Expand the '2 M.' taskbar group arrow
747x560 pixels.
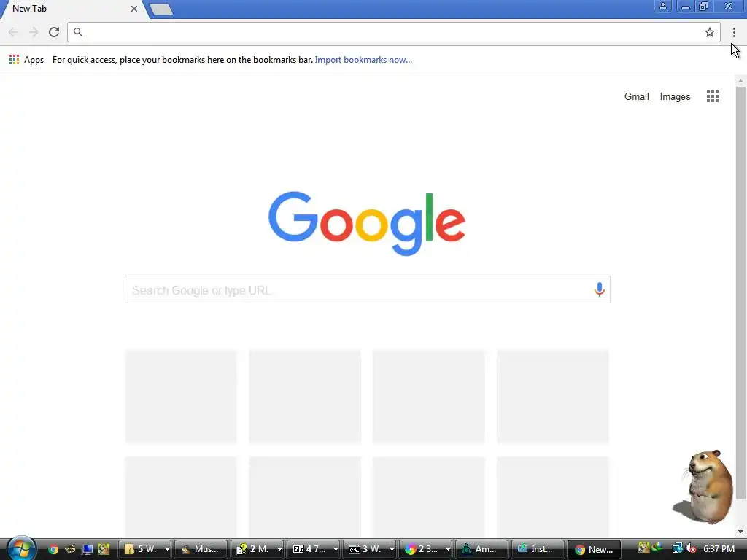coord(279,549)
